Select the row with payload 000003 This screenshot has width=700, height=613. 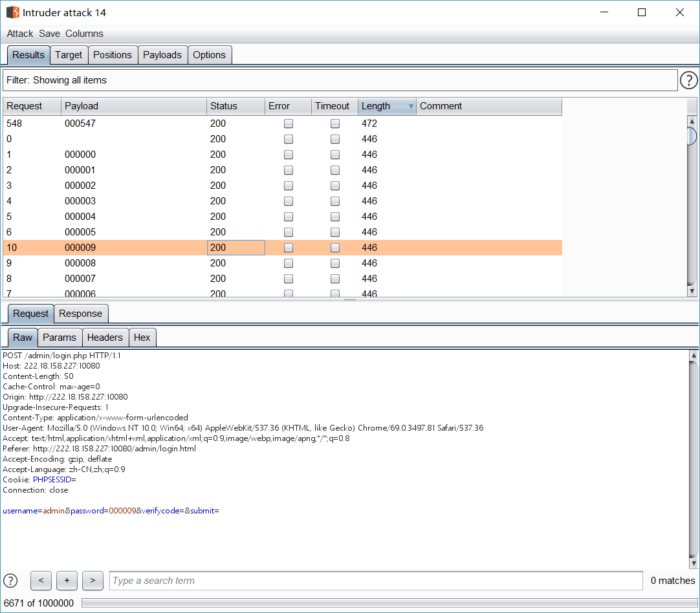[x=282, y=201]
